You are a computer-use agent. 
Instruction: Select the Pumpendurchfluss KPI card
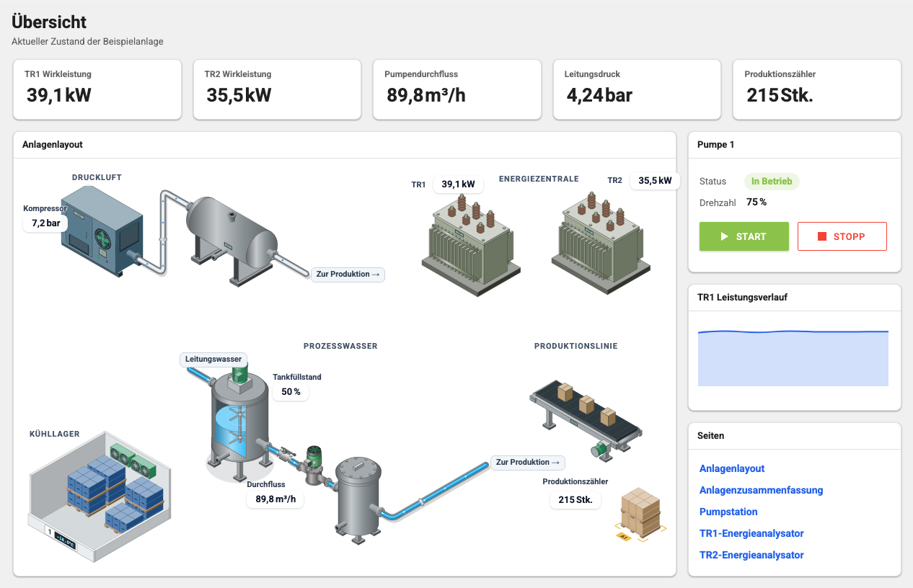click(457, 89)
